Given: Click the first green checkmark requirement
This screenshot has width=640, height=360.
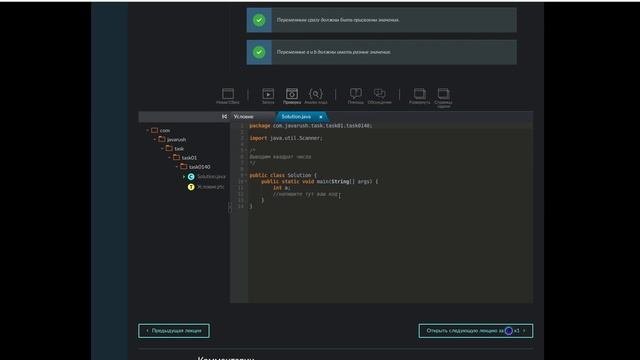Looking at the screenshot, I should click(259, 20).
